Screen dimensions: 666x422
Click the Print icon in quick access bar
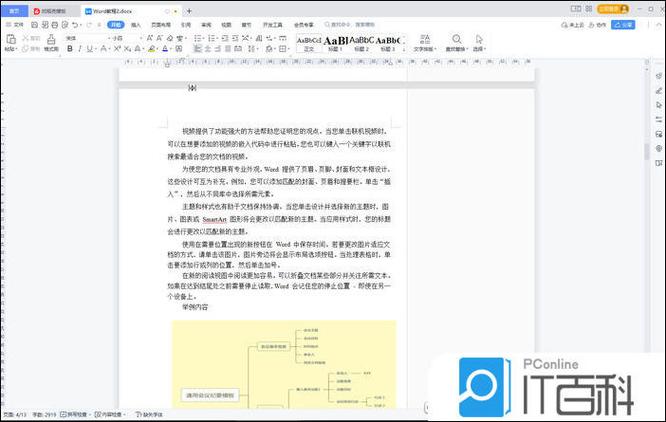[x=55, y=25]
